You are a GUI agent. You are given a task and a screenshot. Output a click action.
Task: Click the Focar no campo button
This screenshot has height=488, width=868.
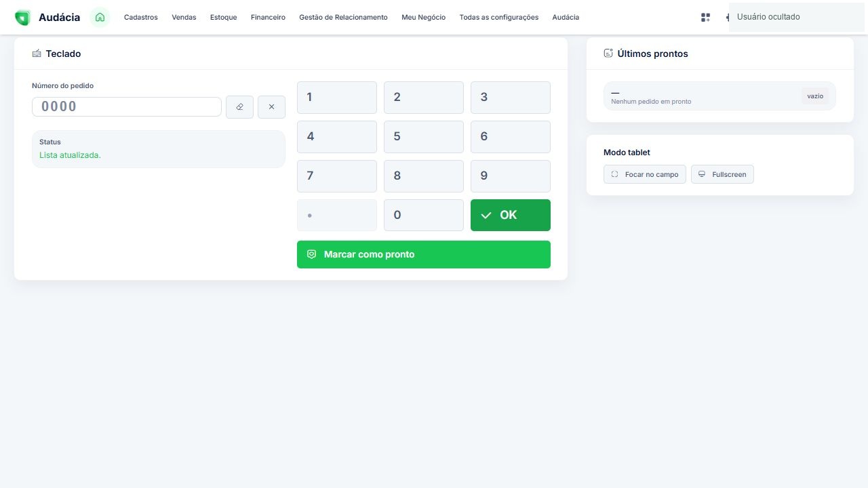point(645,174)
